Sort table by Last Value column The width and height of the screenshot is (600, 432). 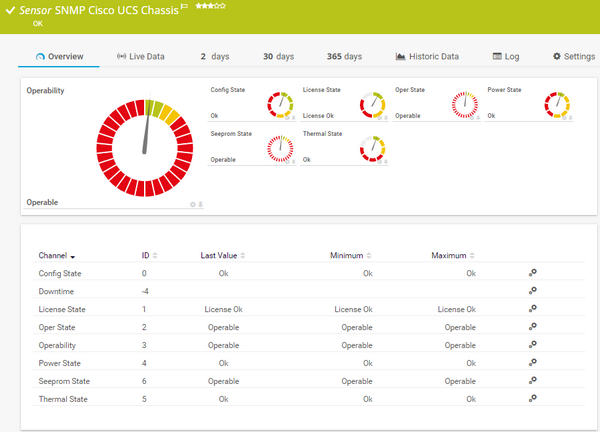pos(224,256)
